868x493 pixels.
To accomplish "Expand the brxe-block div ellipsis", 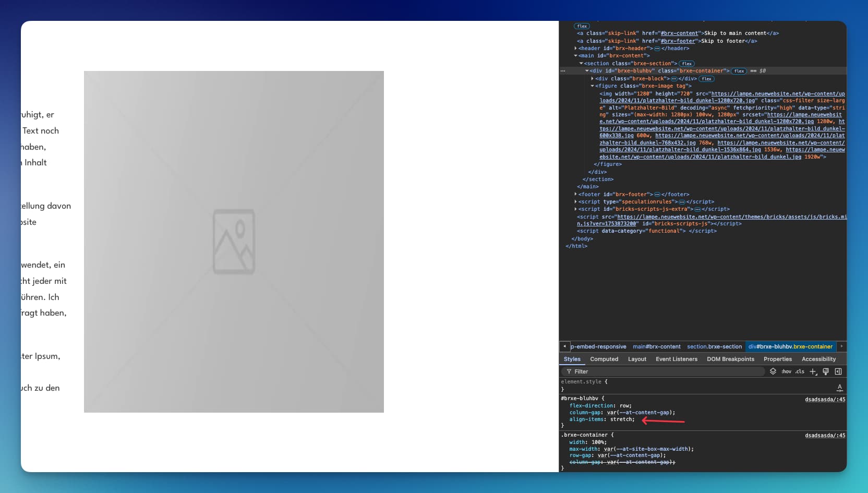I will coord(673,79).
